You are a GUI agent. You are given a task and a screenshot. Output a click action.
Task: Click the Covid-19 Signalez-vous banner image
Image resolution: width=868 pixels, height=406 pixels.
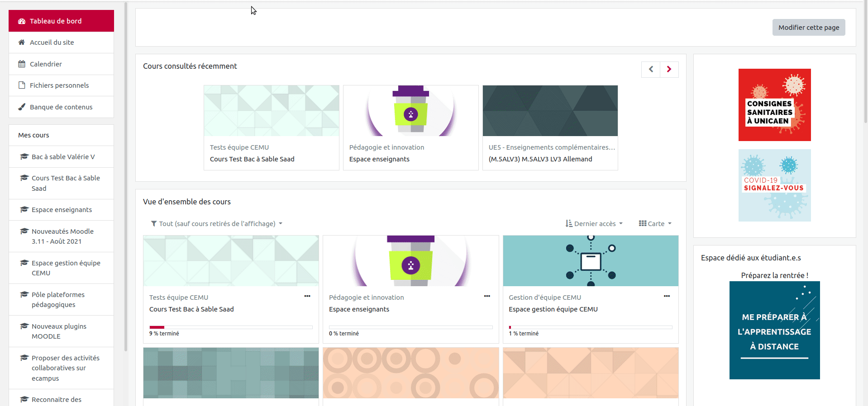click(774, 185)
